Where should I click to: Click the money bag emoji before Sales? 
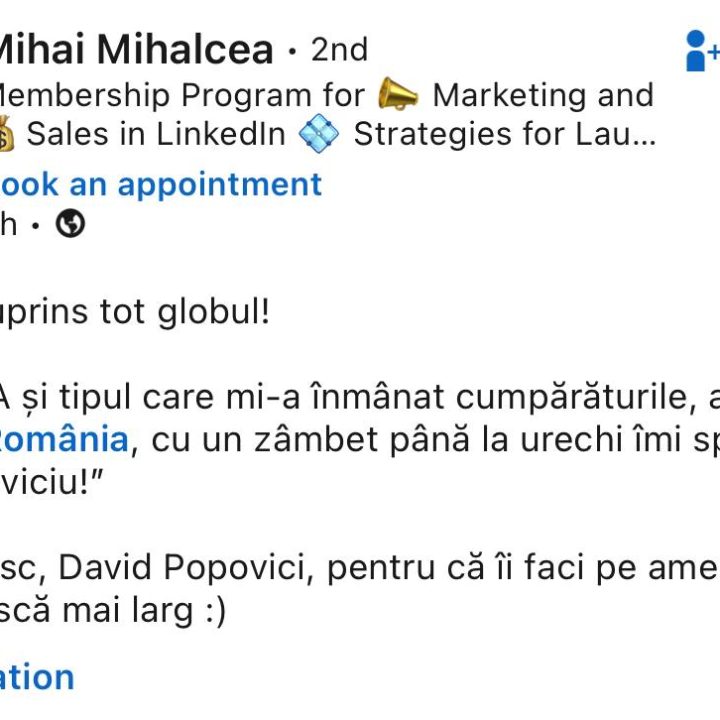tap(5, 135)
